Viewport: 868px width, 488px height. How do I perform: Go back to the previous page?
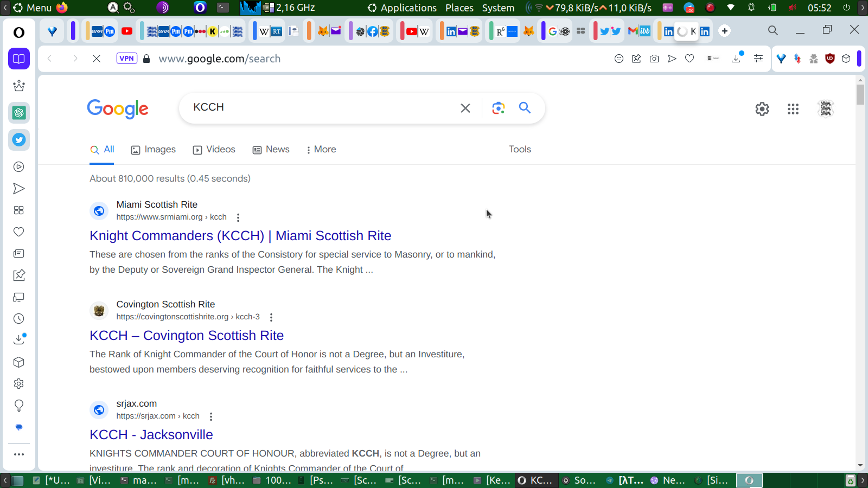(x=50, y=59)
